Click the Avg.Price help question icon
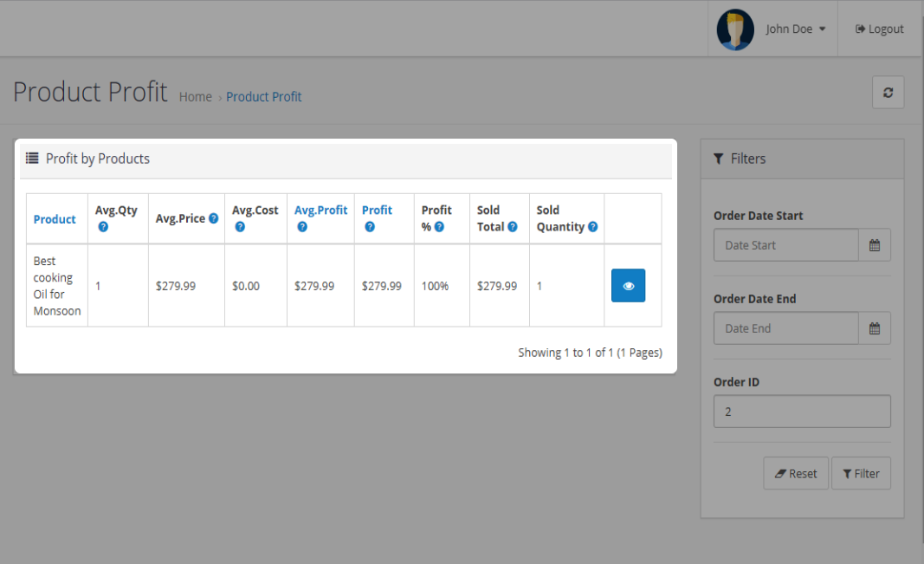Viewport: 924px width, 564px height. pyautogui.click(x=214, y=218)
